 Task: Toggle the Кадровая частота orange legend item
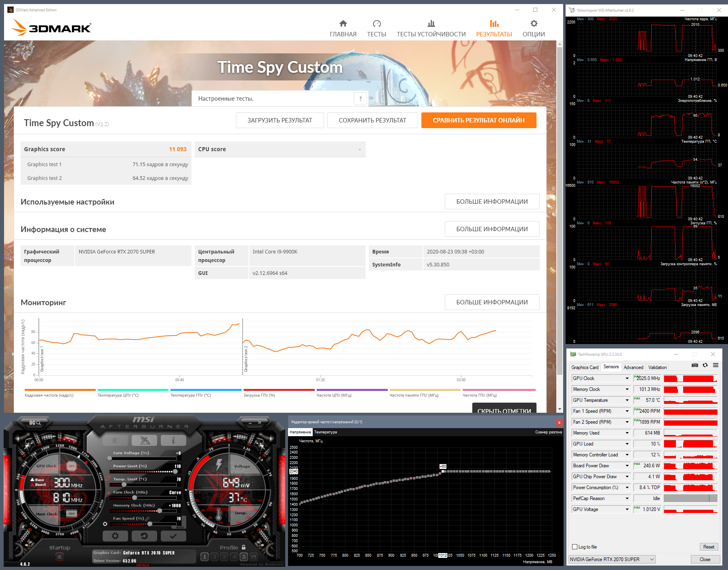[x=60, y=393]
